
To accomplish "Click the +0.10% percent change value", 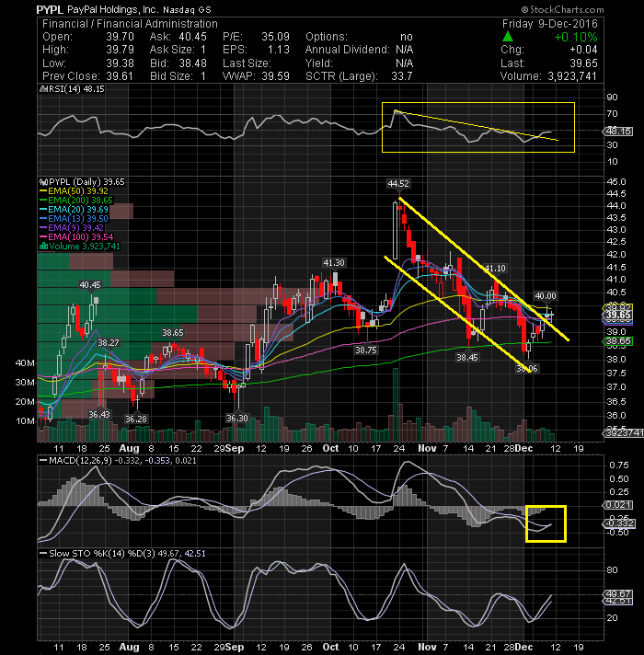I will pyautogui.click(x=576, y=37).
